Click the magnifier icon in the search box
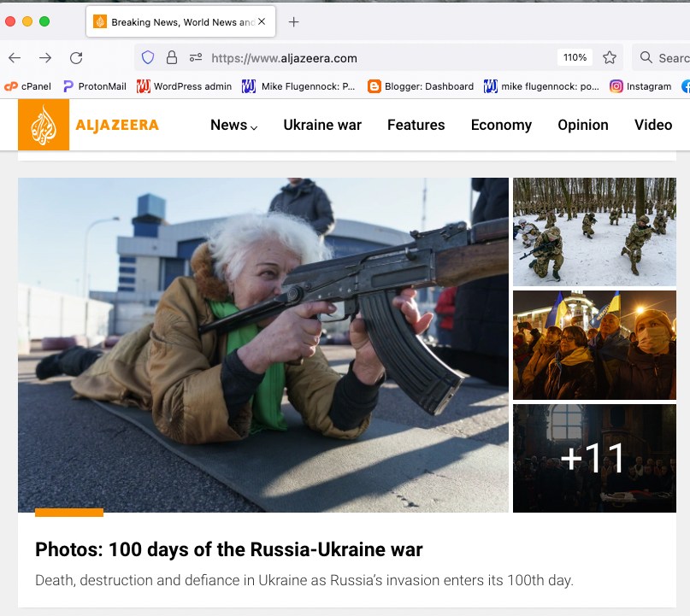The width and height of the screenshot is (690, 616). [646, 57]
